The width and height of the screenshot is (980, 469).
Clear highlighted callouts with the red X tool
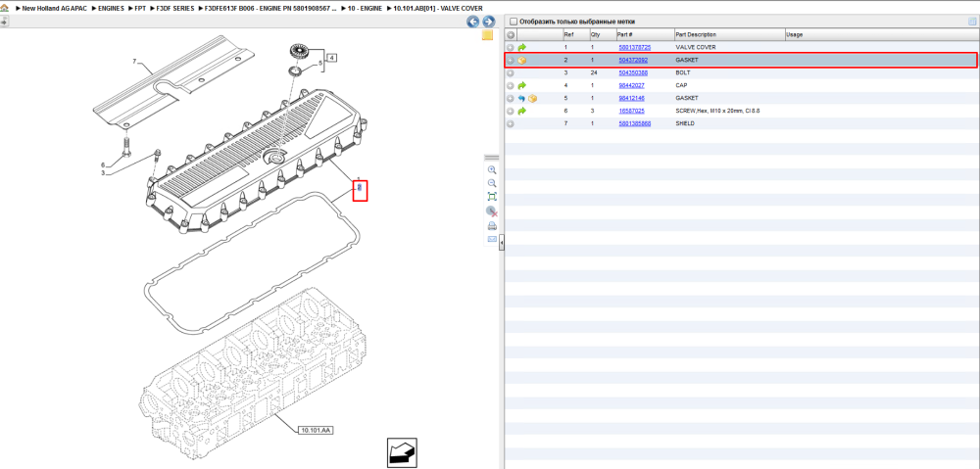tap(492, 211)
